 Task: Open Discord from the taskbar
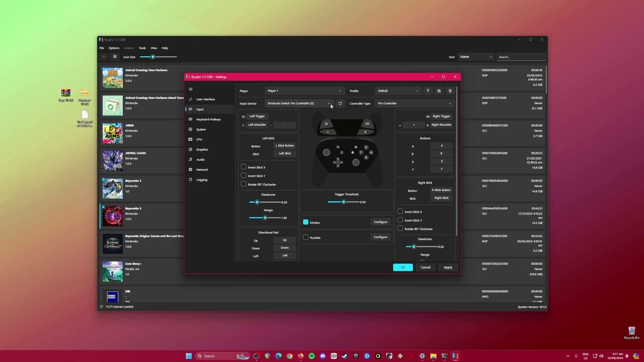click(x=323, y=356)
